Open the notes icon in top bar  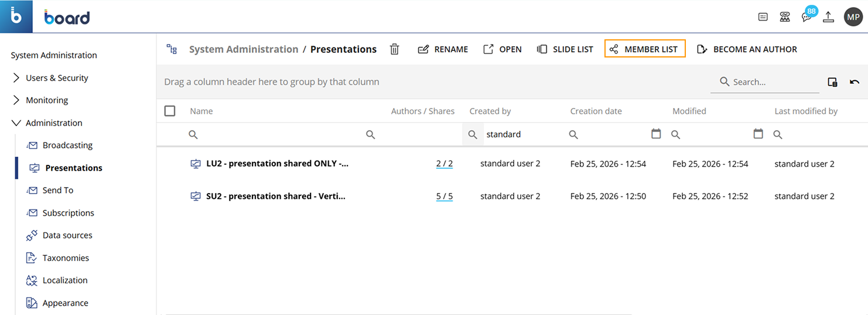pyautogui.click(x=763, y=17)
